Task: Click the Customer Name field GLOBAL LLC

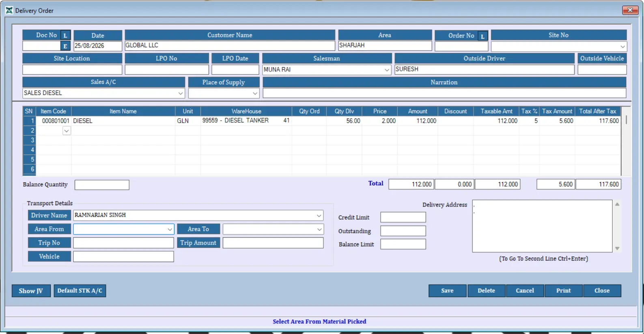Action: (x=230, y=46)
